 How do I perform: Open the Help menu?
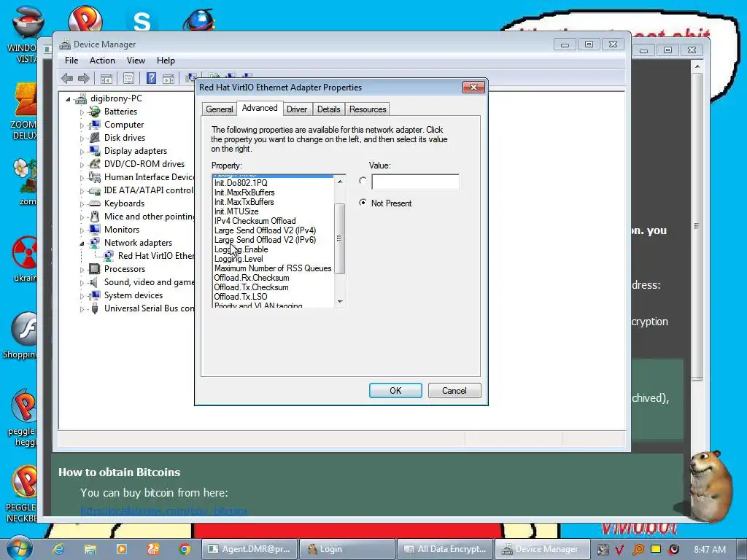coord(166,61)
